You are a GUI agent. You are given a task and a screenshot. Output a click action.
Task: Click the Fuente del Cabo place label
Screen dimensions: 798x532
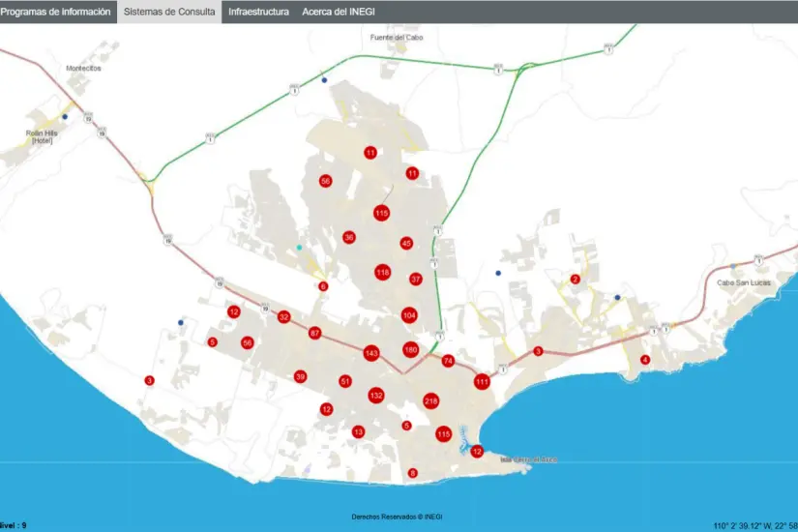pos(397,37)
